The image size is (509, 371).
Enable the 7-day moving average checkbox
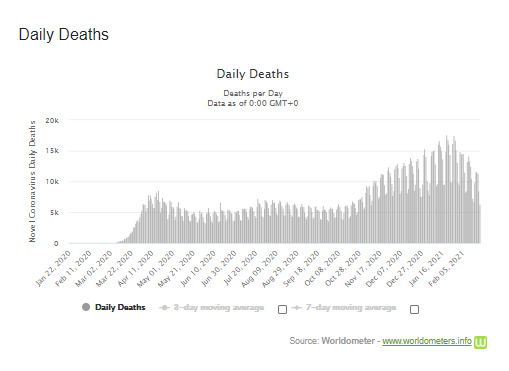tap(414, 309)
